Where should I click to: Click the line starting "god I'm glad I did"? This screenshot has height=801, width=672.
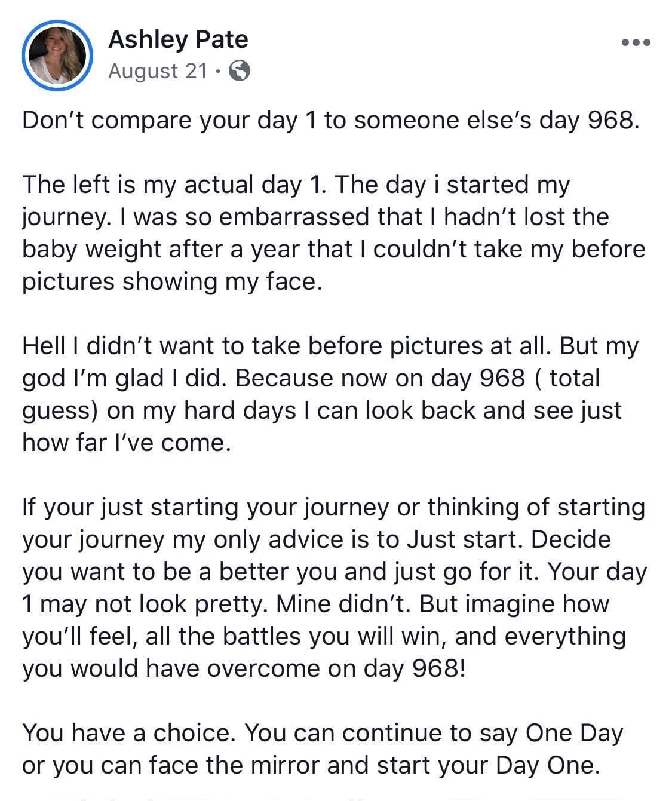[311, 378]
